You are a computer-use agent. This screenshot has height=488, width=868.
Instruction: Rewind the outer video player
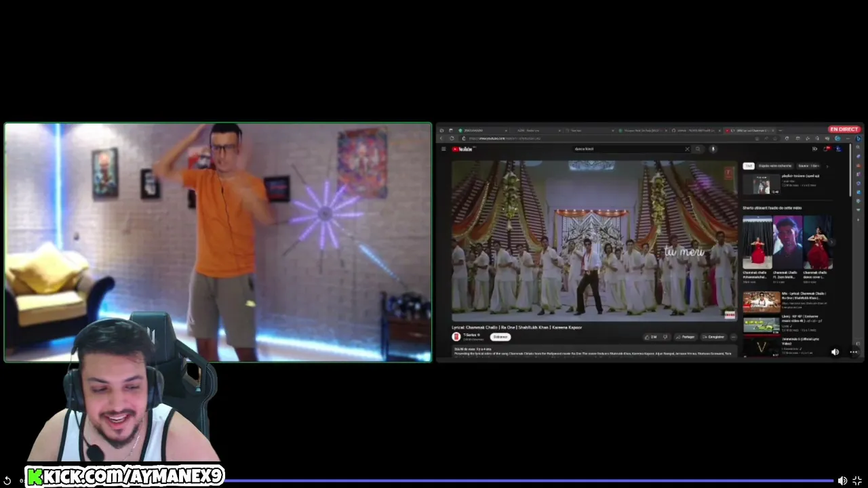click(x=7, y=481)
